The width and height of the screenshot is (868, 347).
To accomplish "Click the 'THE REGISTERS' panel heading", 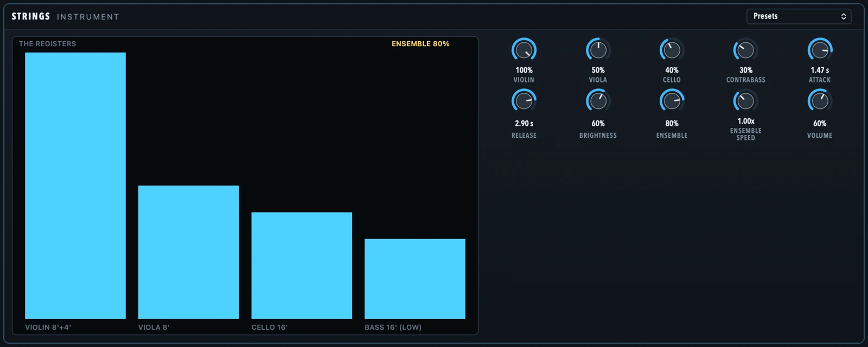I will point(48,44).
